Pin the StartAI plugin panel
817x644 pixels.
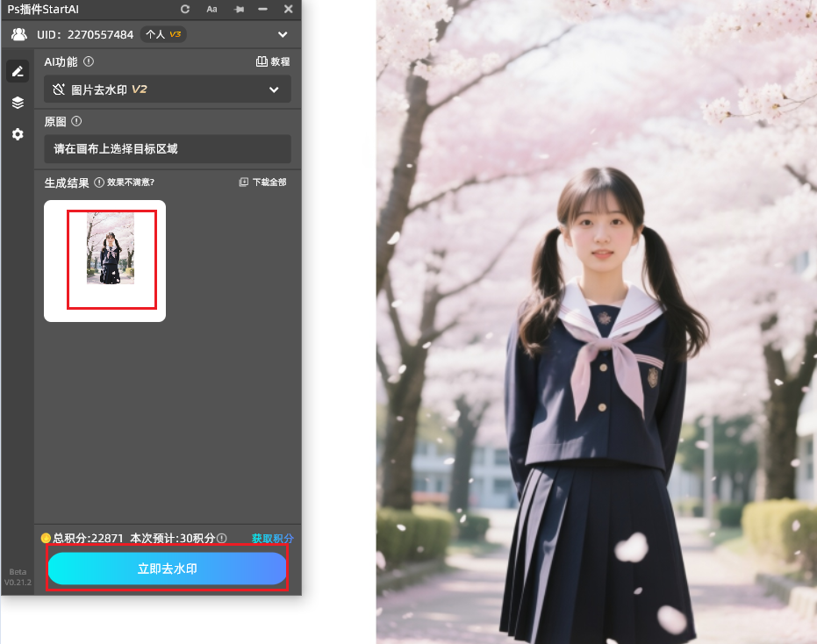point(238,9)
